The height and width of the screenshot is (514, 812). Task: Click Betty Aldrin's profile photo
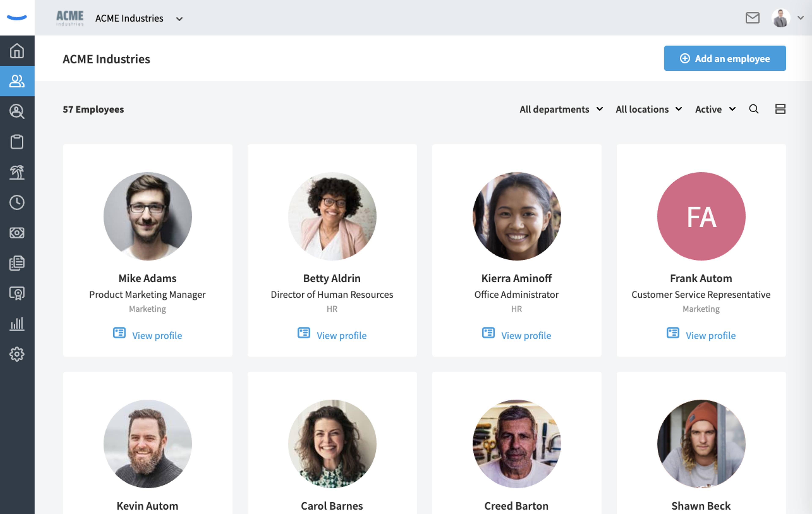click(332, 217)
